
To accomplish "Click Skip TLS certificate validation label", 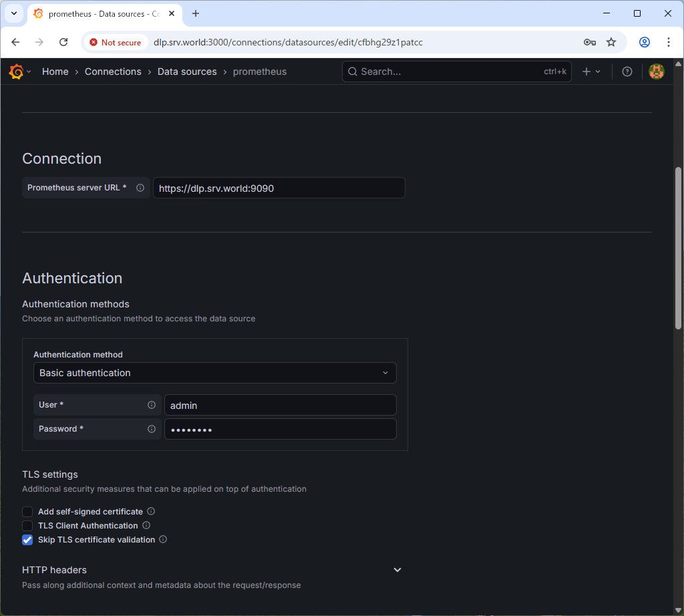I will (96, 540).
